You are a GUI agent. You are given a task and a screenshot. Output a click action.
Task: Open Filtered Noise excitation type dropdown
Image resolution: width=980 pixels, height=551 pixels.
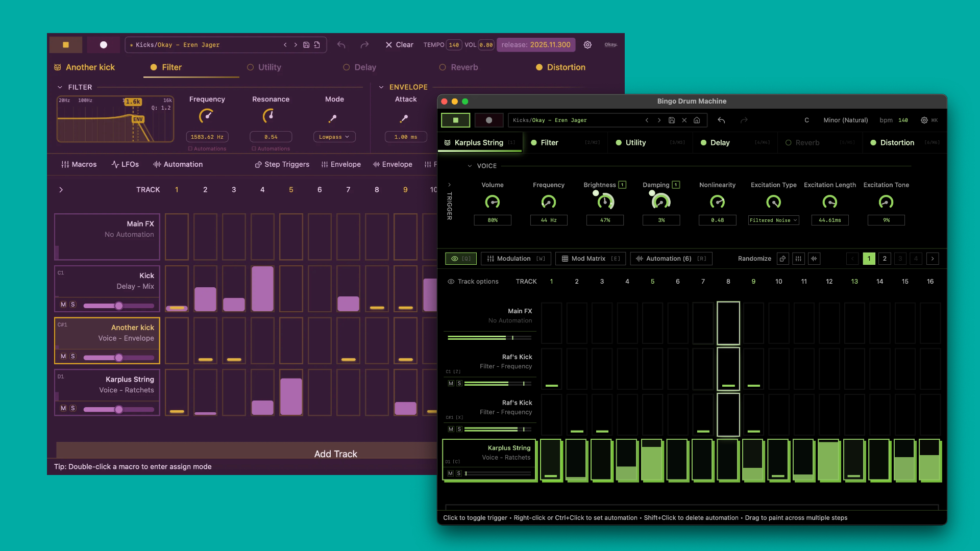773,220
